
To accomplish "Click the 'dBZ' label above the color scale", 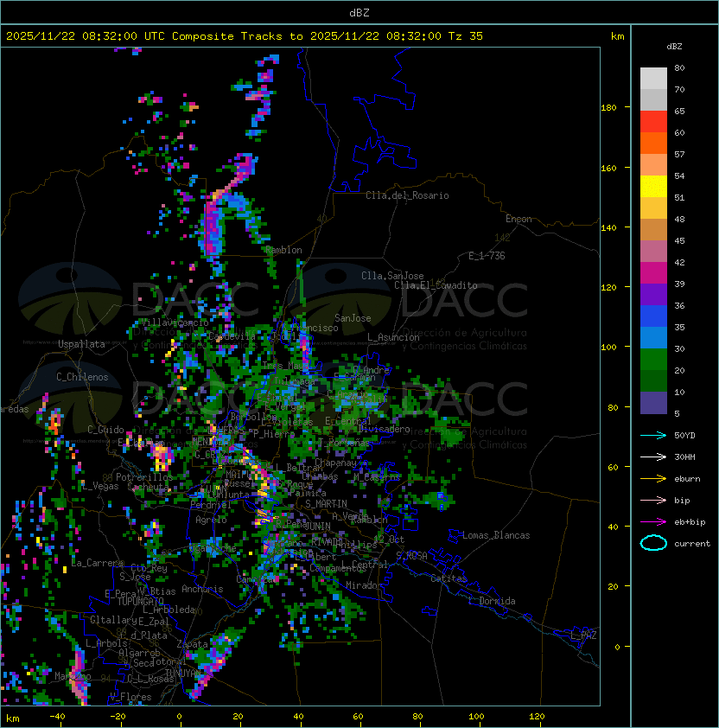I will pos(674,47).
